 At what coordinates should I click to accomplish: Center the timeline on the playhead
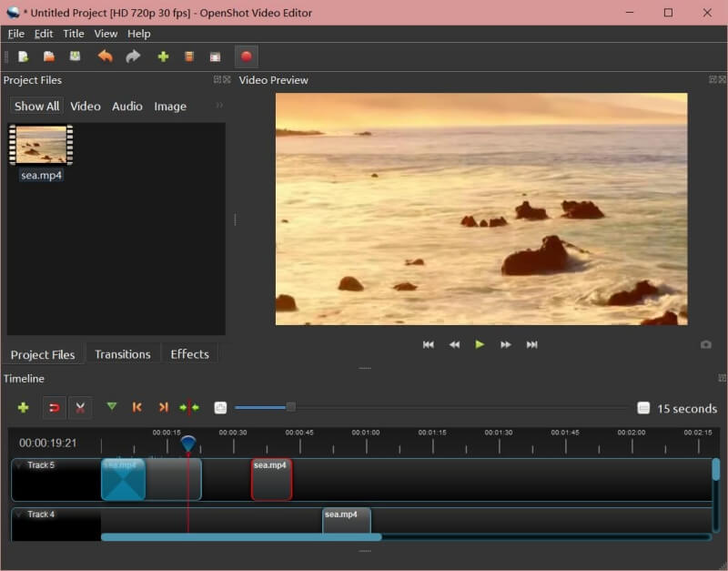pos(189,408)
